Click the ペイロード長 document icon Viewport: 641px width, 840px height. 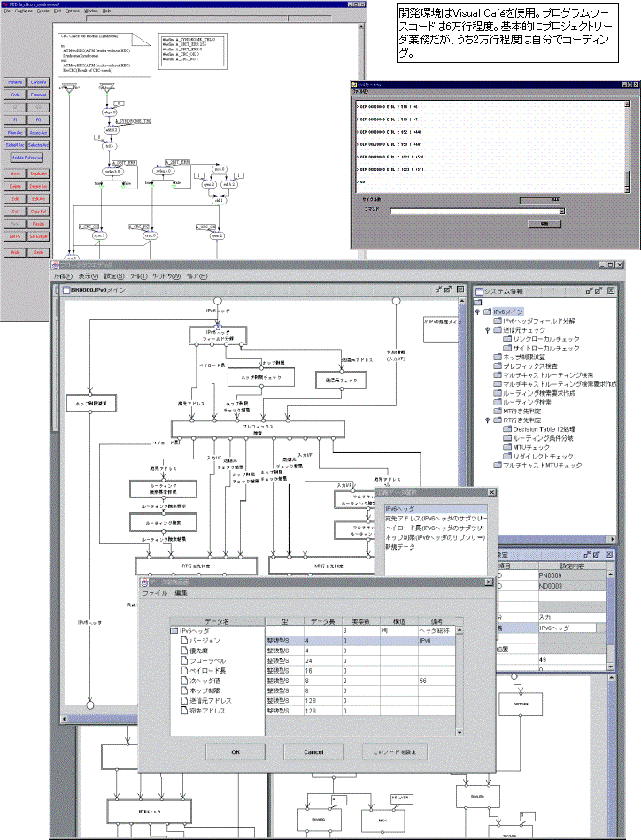tap(184, 671)
